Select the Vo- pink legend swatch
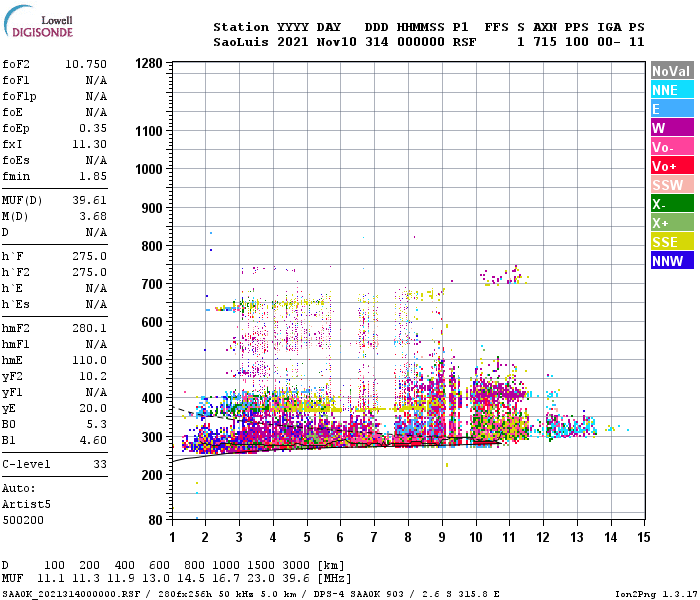700x600 pixels. coord(672,147)
